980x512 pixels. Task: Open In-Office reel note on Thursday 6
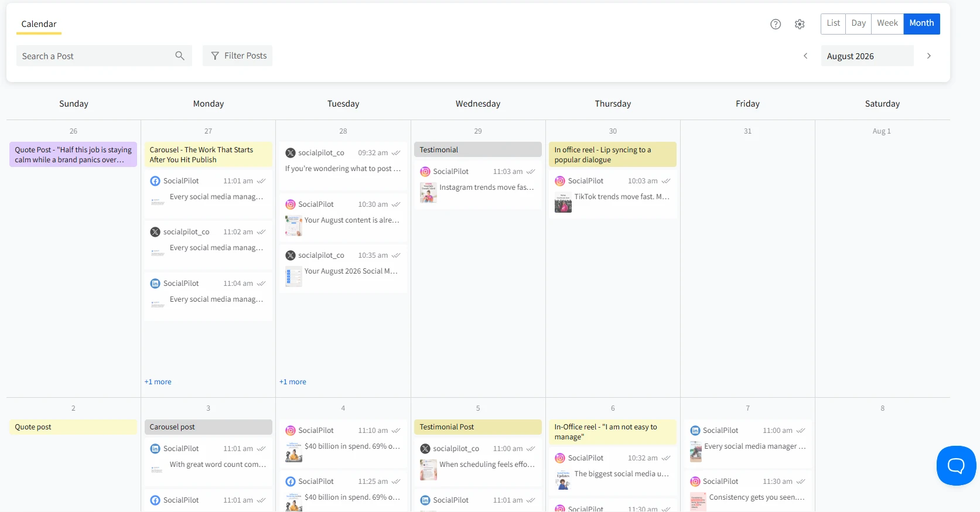[x=613, y=432]
